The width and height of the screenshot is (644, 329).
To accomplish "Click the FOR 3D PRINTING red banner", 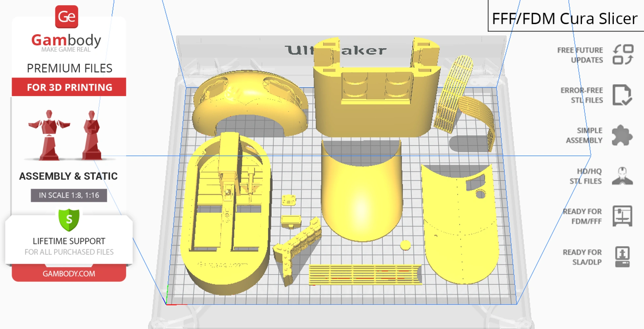I will point(69,87).
